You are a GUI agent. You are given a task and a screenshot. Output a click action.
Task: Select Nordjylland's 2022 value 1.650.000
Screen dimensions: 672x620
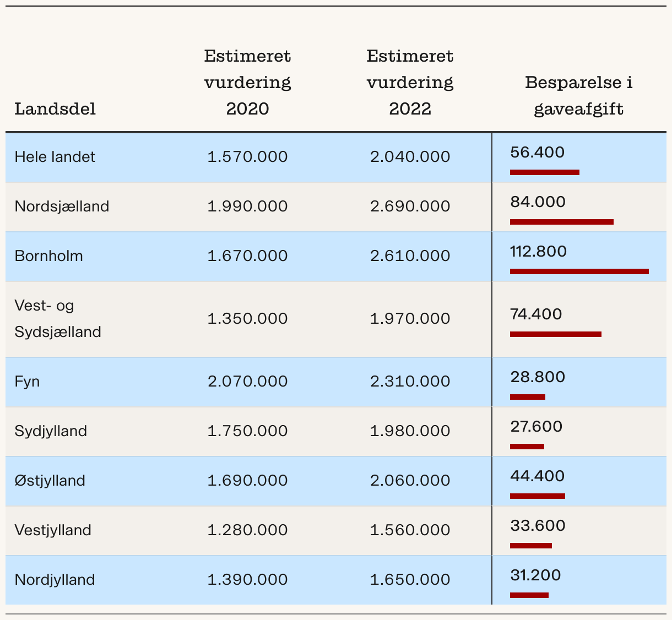click(410, 580)
